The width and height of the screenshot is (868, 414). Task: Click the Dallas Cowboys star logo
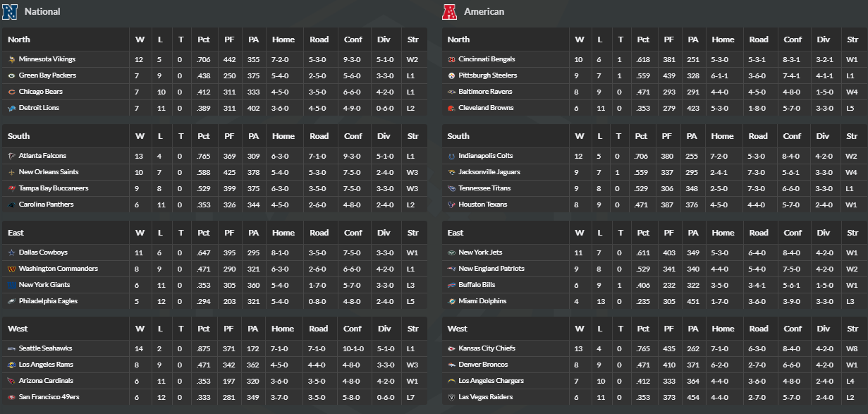pos(11,252)
